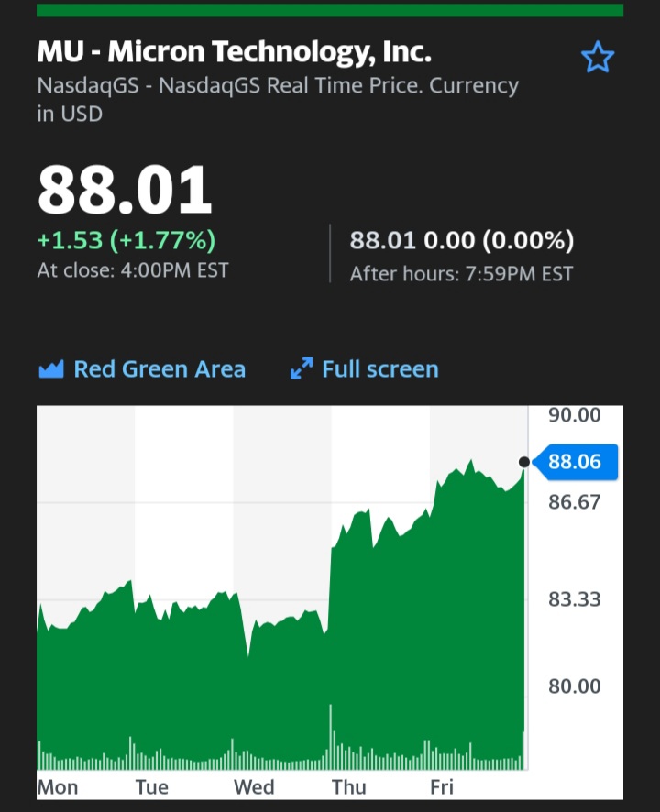Screen dimensions: 660x812
Task: Select the Mon label on the chart axis
Action: [x=58, y=787]
